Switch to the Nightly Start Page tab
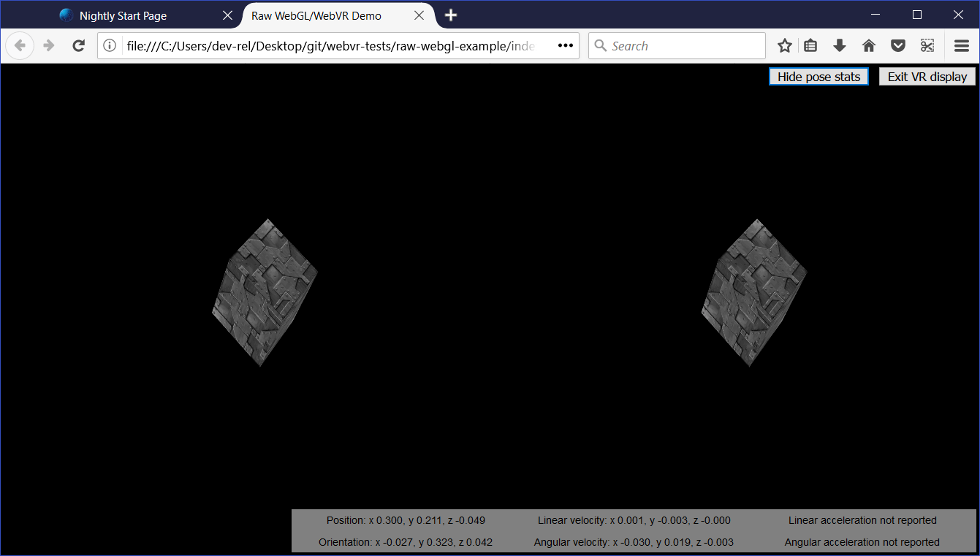 coord(124,15)
